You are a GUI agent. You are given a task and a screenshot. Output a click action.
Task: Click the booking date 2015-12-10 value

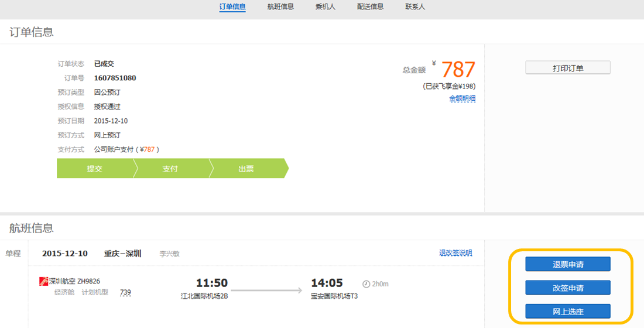pyautogui.click(x=111, y=121)
